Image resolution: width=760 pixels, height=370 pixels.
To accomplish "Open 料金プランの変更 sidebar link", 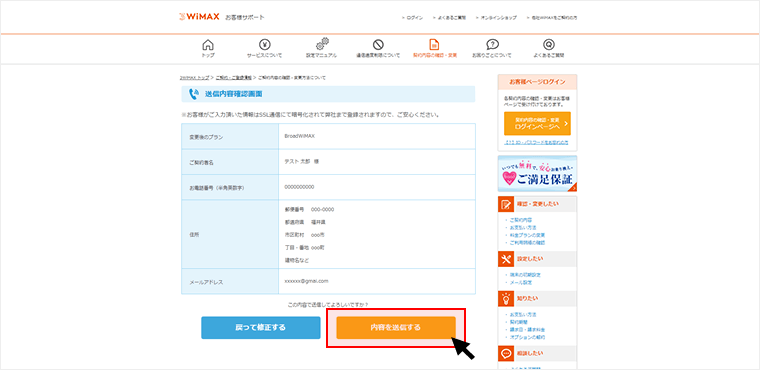I will [x=526, y=235].
